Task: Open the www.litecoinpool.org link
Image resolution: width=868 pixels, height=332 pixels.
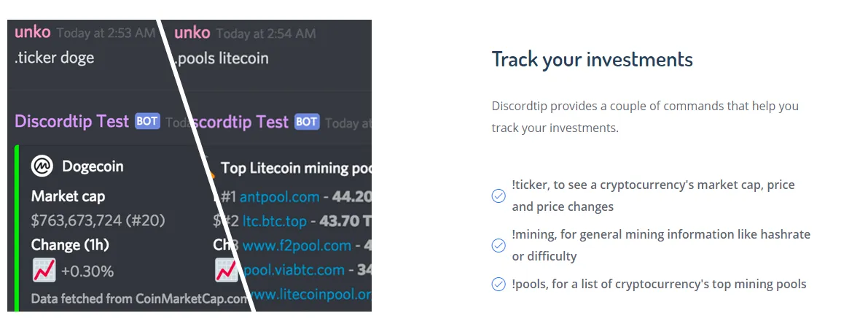Action: tap(310, 294)
